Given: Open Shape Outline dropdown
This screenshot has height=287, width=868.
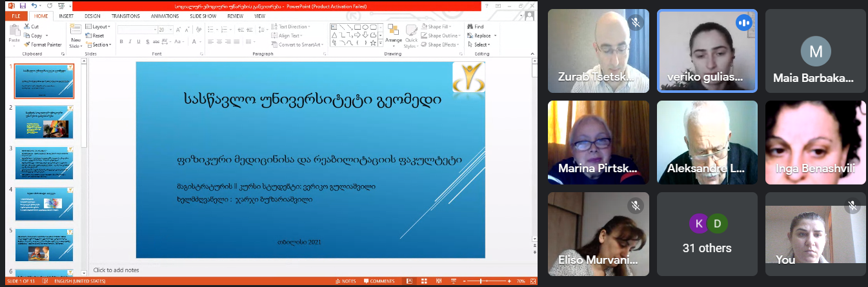Looking at the screenshot, I should pos(441,35).
